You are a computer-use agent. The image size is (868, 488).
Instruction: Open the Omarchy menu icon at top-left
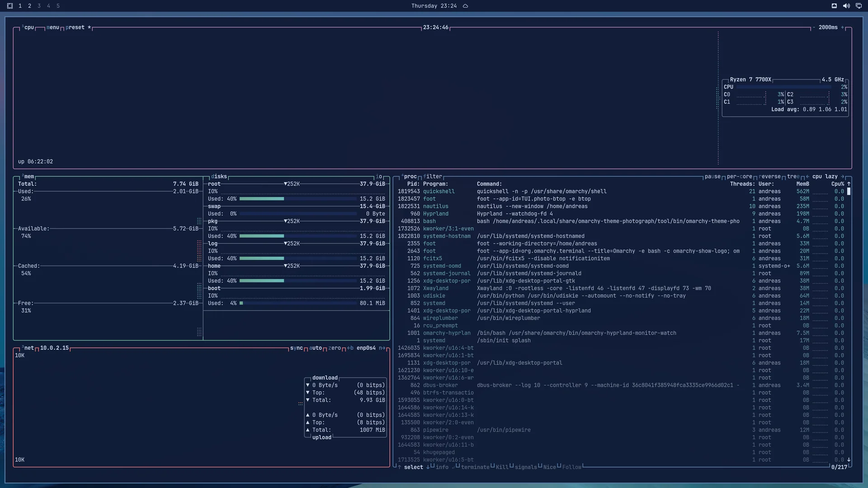9,6
